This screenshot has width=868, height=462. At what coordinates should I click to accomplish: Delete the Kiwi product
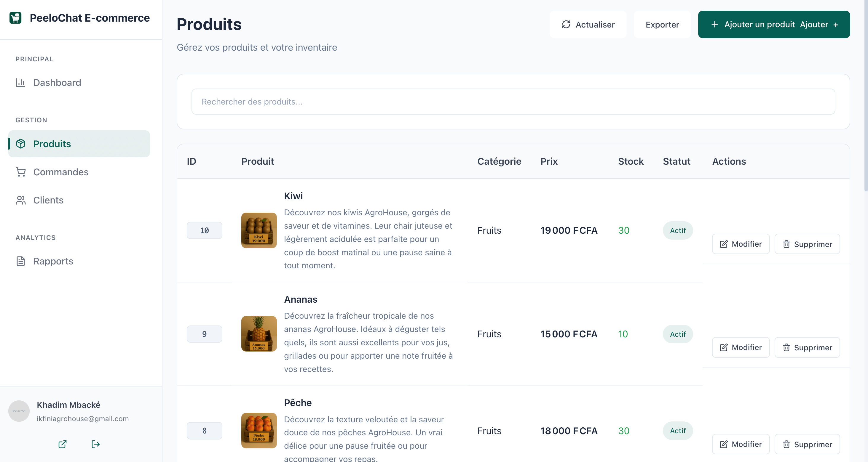(x=807, y=244)
